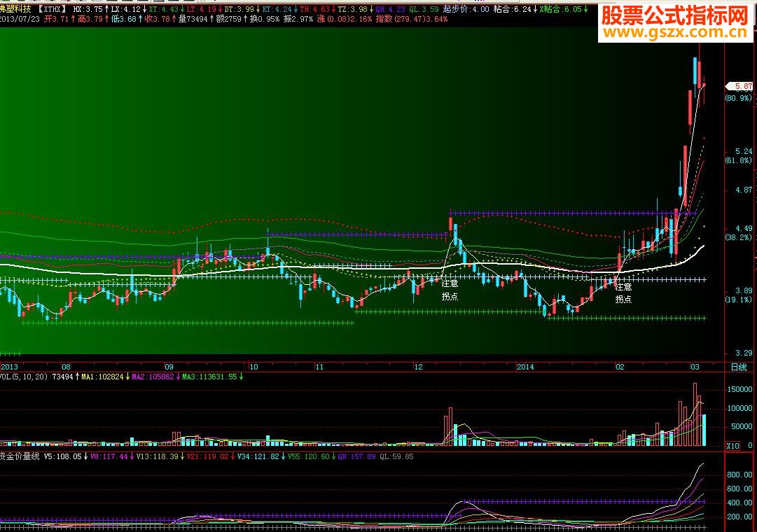Image resolution: width=757 pixels, height=532 pixels.
Task: Click the amplitude 振2.97%
Action: point(298,19)
